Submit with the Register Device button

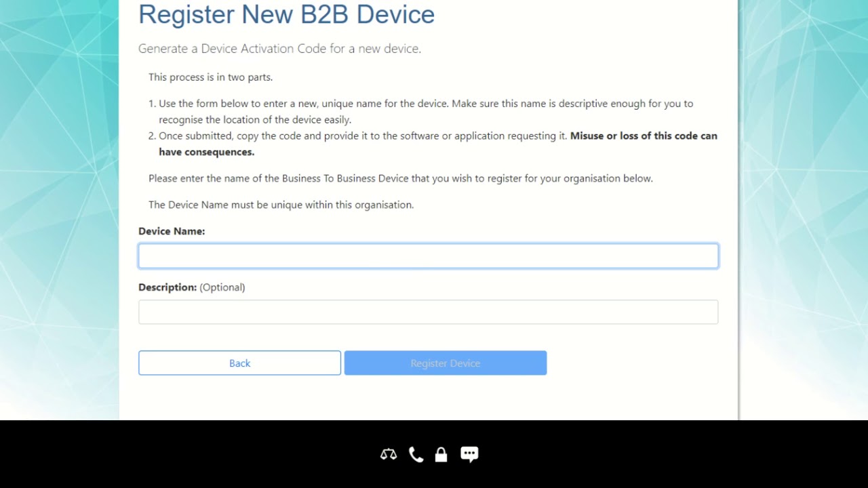pos(446,363)
